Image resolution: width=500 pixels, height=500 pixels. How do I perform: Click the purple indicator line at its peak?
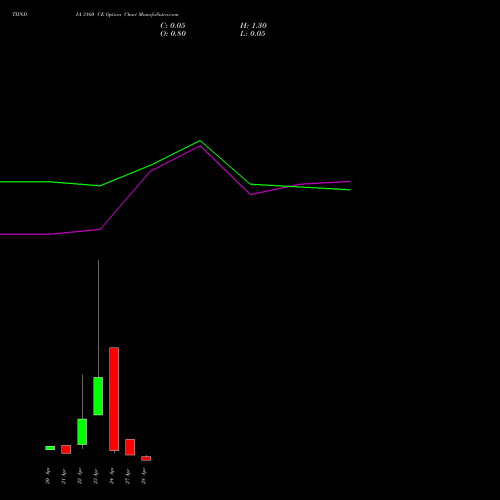point(200,146)
